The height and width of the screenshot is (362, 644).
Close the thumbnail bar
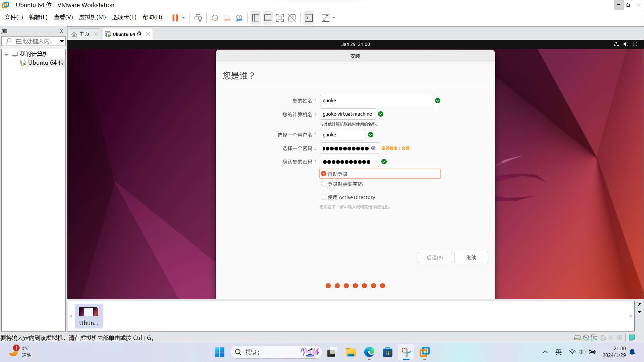640,304
